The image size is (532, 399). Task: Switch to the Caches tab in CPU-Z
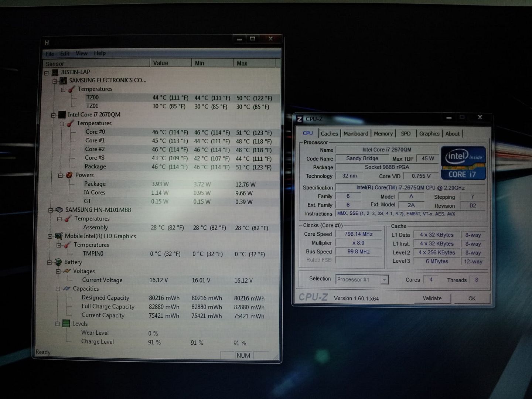click(x=329, y=134)
